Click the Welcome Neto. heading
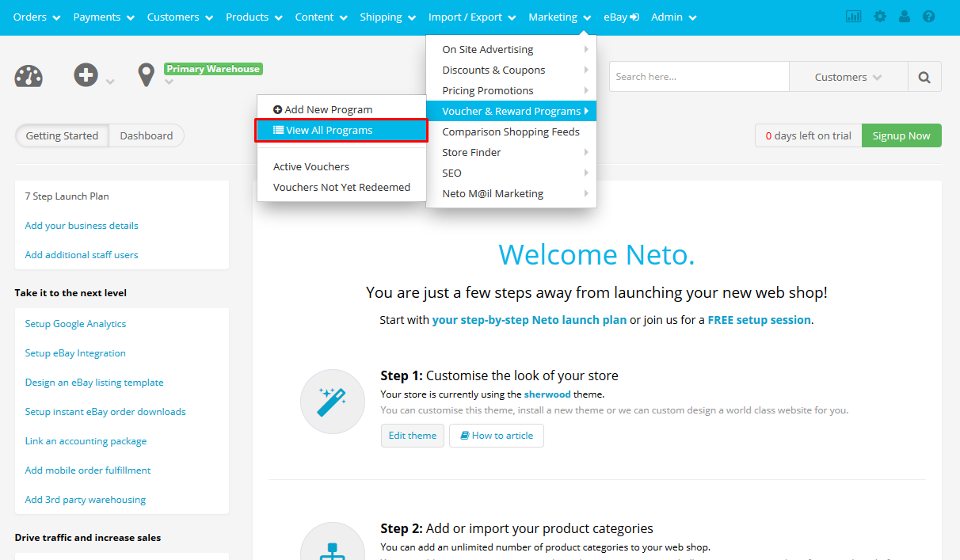960x560 pixels. tap(596, 254)
